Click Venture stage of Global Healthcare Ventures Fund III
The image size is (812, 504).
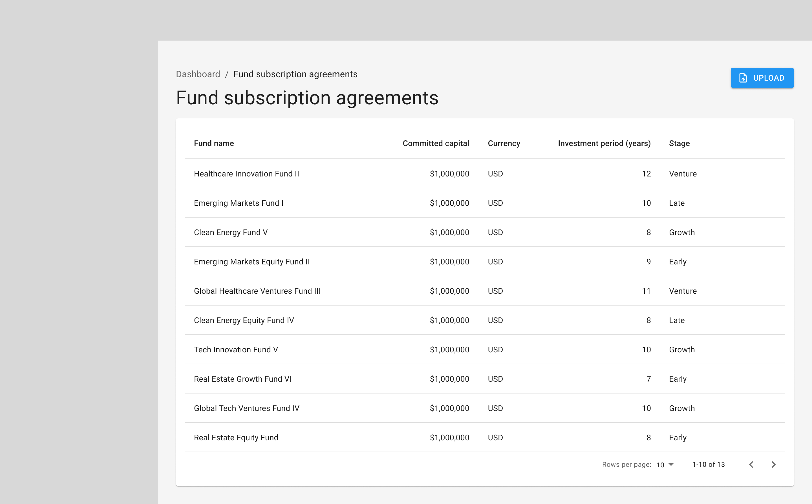click(683, 291)
